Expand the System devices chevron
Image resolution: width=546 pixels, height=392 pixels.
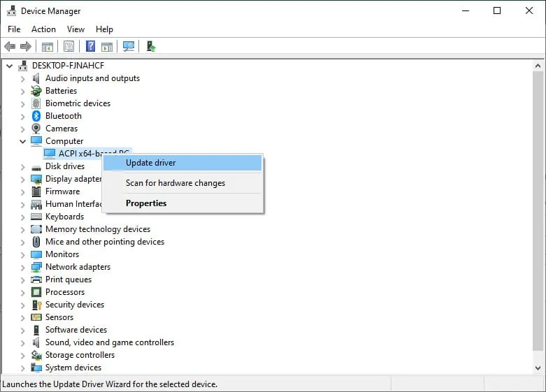tap(22, 368)
